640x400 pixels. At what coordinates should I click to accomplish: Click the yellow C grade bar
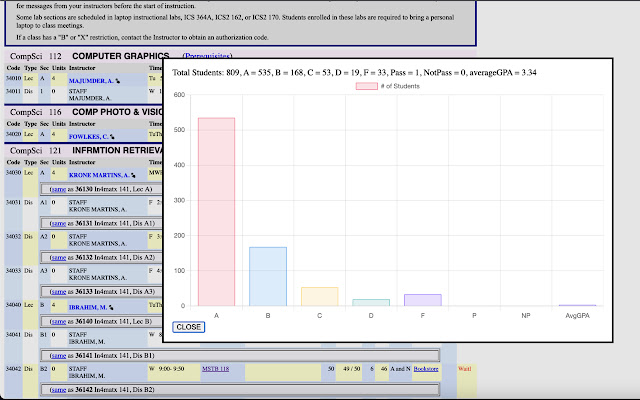[320, 297]
